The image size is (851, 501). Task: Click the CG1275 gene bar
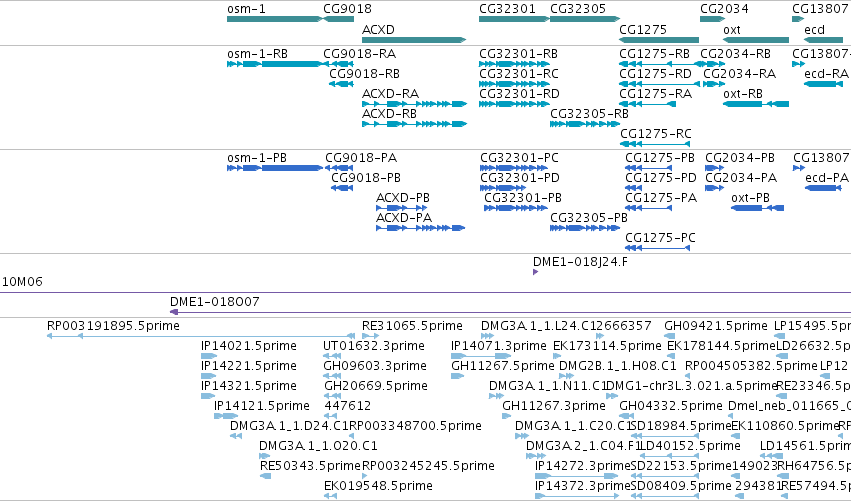659,40
